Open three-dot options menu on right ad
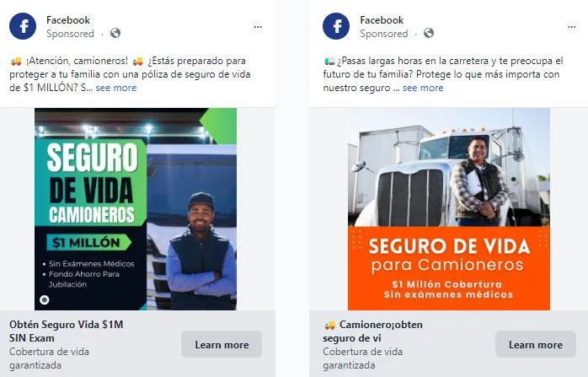This screenshot has width=588, height=377. click(571, 27)
